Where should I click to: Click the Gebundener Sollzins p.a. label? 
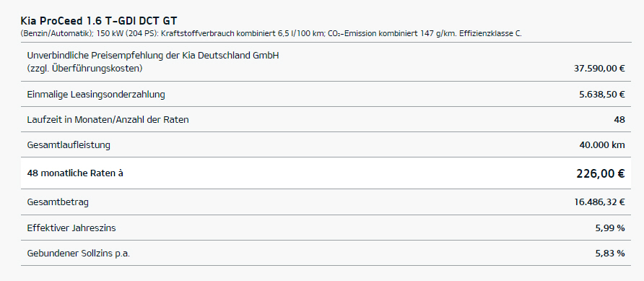pos(79,254)
